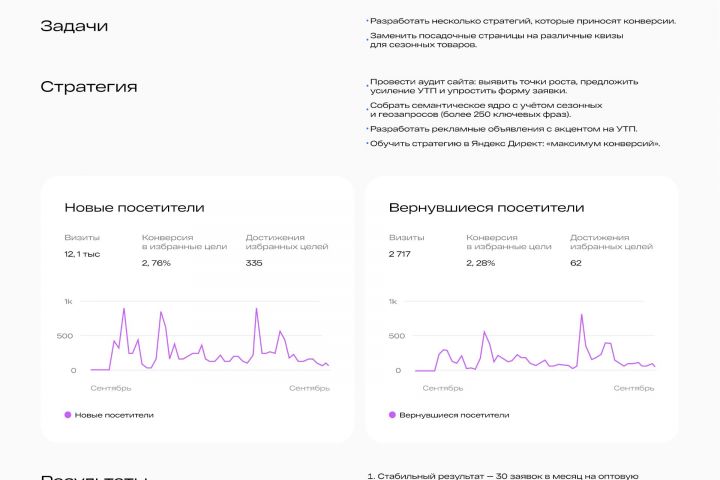The width and height of the screenshot is (720, 480).
Task: Click the bullet about auditing the site
Action: click(x=503, y=86)
